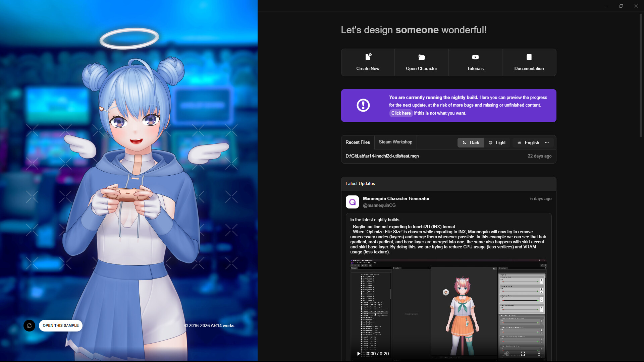
Task: Open more languages ellipsis menu
Action: pos(547,143)
